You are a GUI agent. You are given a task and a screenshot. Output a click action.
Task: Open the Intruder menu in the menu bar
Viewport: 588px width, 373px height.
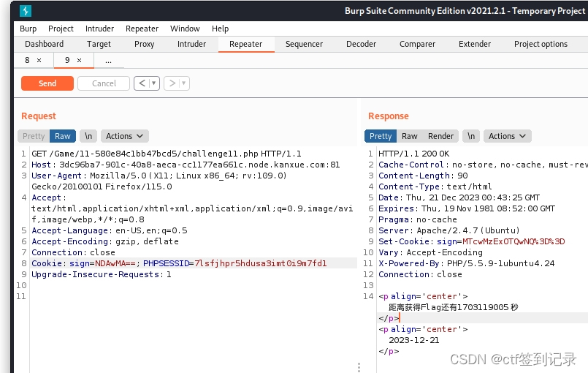(x=99, y=29)
